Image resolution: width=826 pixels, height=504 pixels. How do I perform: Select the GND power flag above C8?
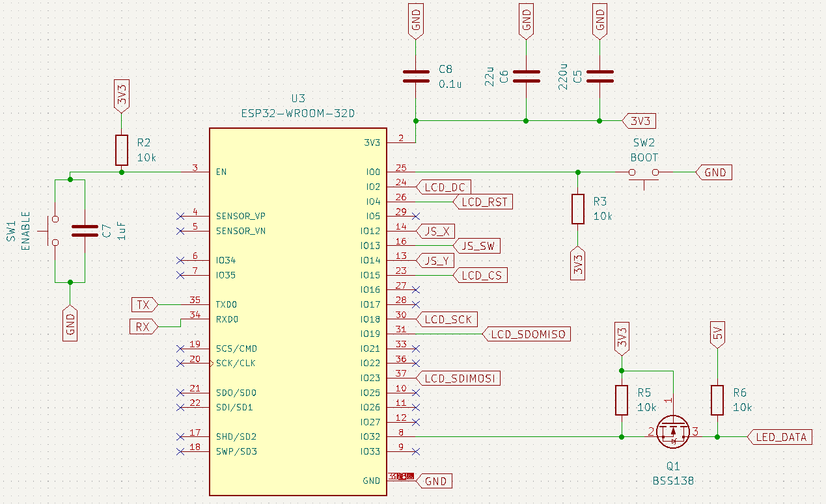tap(416, 20)
